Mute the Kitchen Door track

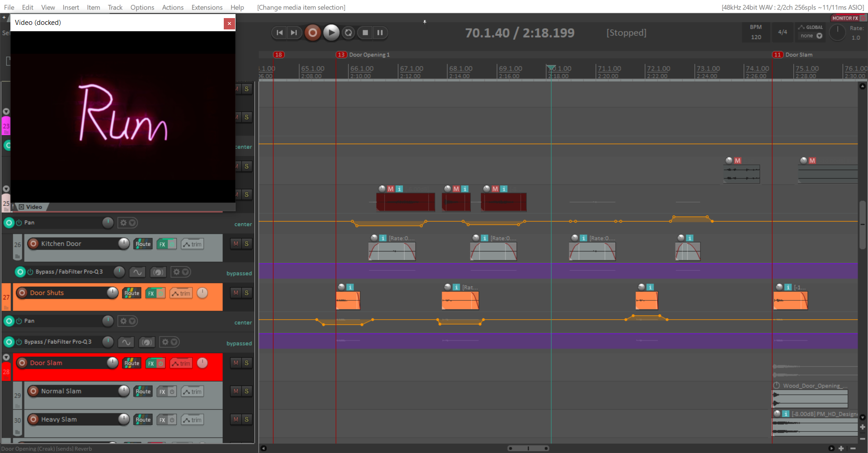tap(236, 244)
